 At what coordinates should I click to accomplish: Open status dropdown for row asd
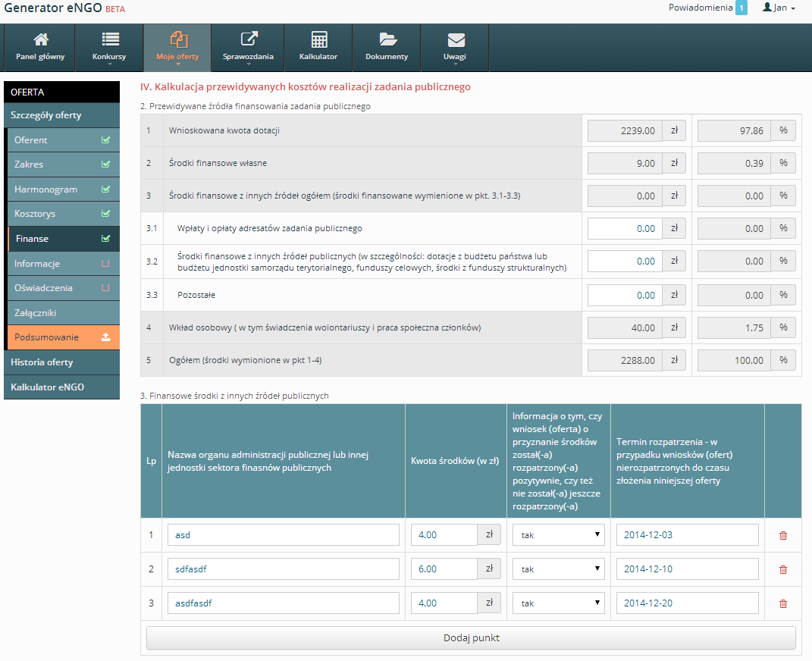pos(558,534)
